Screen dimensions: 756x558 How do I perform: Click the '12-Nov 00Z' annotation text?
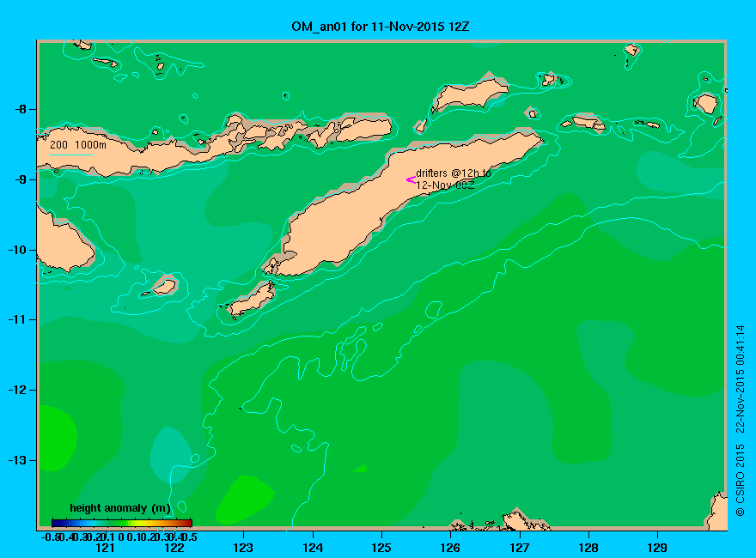(x=445, y=185)
